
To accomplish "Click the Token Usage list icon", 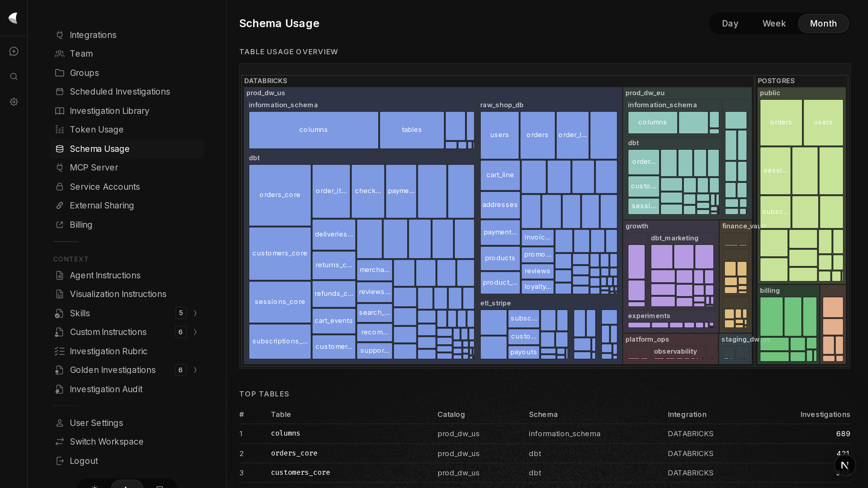I will coord(60,129).
